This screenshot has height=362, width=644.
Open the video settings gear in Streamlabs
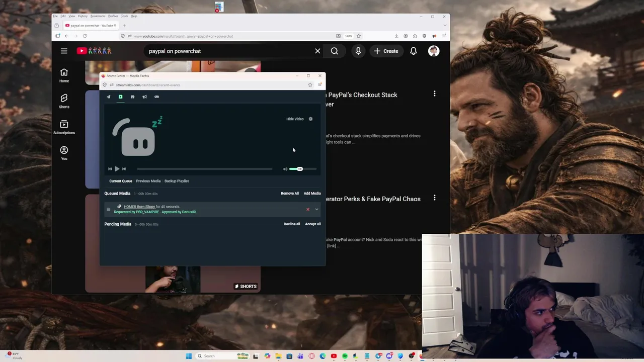pos(310,119)
